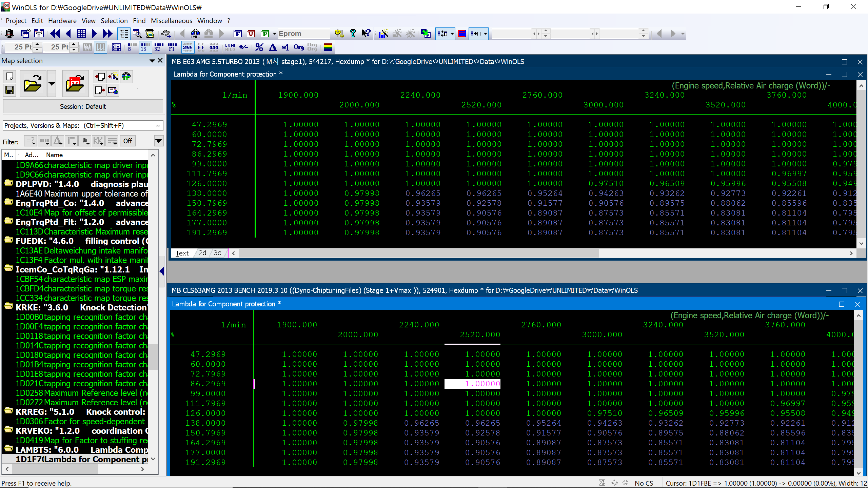Click the red V version button
The width and height of the screenshot is (868, 488).
251,34
